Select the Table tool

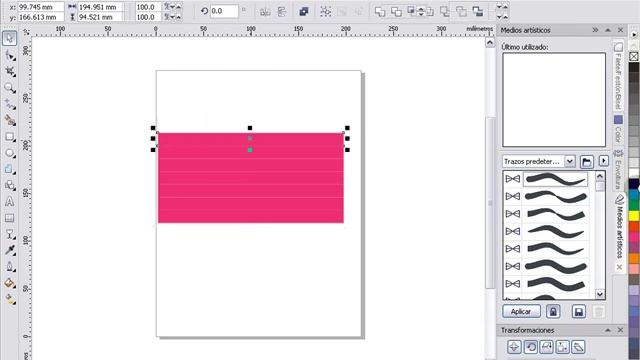[9, 218]
